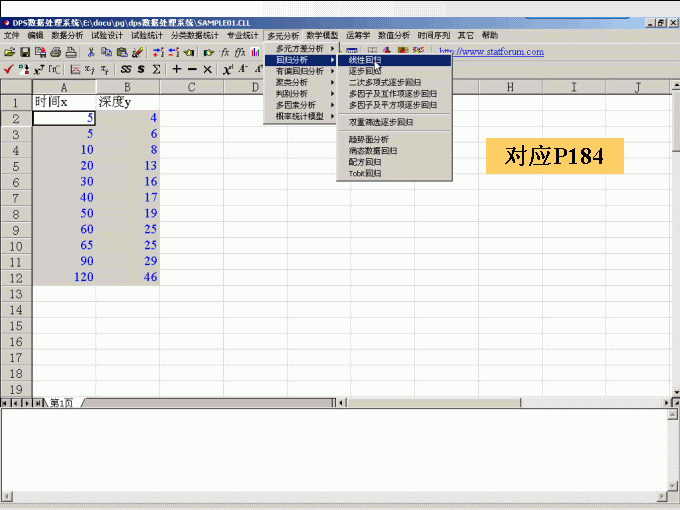This screenshot has height=510, width=680.
Task: Click the bar chart toolbar icon
Action: pyautogui.click(x=256, y=52)
